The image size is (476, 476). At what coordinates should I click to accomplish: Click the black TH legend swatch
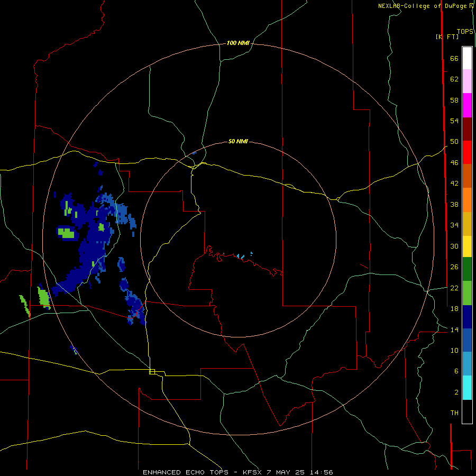[467, 411]
